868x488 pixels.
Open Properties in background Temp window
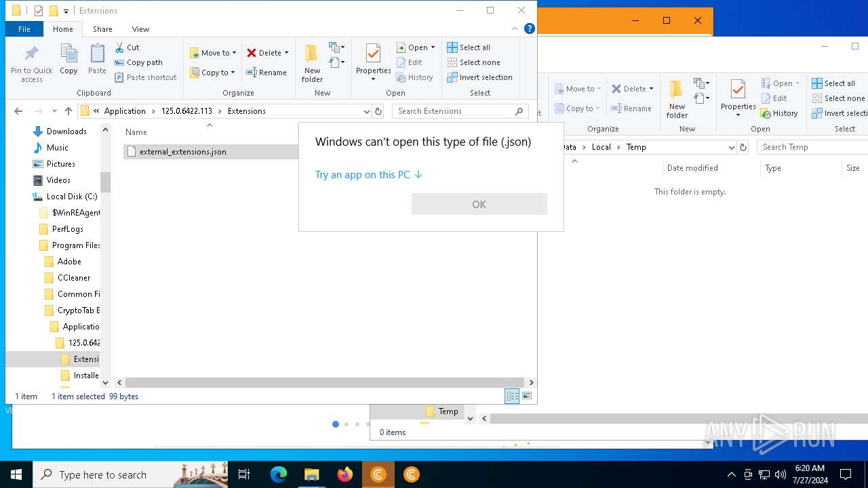tap(738, 98)
